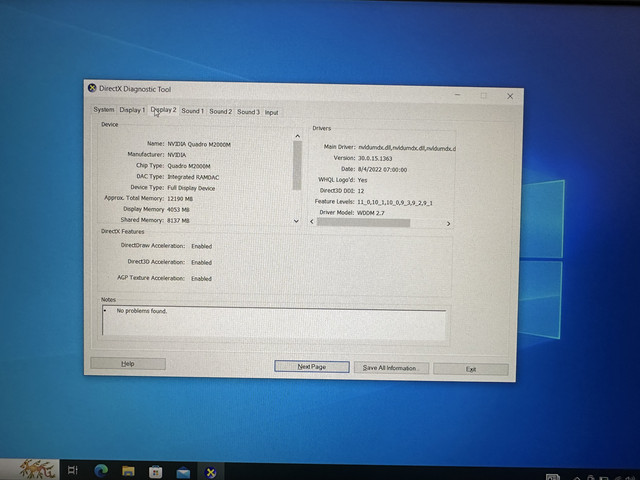
Task: Open Microsoft Store from the taskbar
Action: pos(156,471)
